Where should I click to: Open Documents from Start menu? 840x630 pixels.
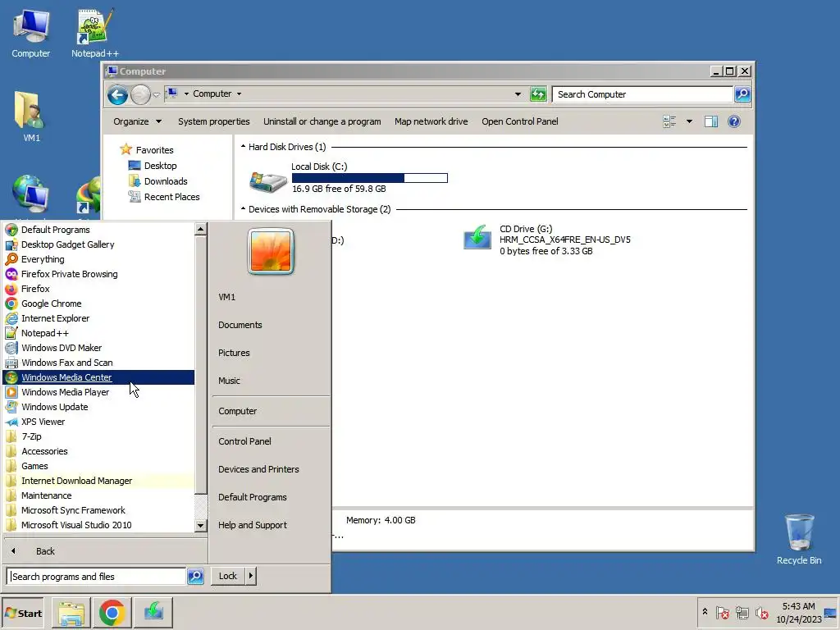point(240,325)
